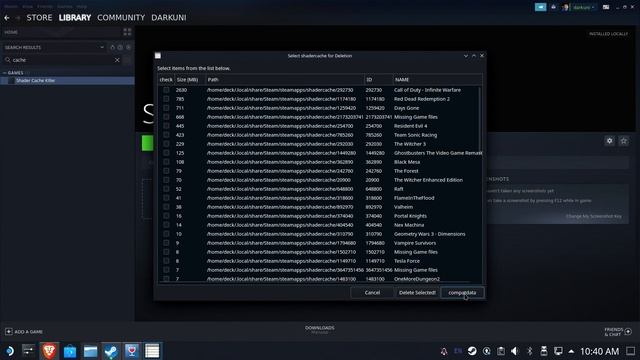The image size is (640, 360).
Task: Click Delete Selected! button
Action: [x=417, y=293]
